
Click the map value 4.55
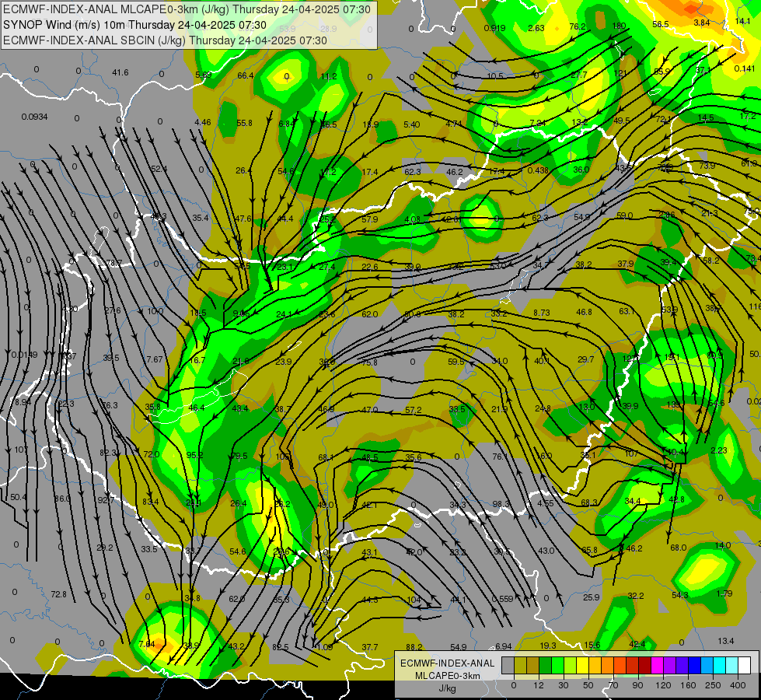(x=546, y=503)
